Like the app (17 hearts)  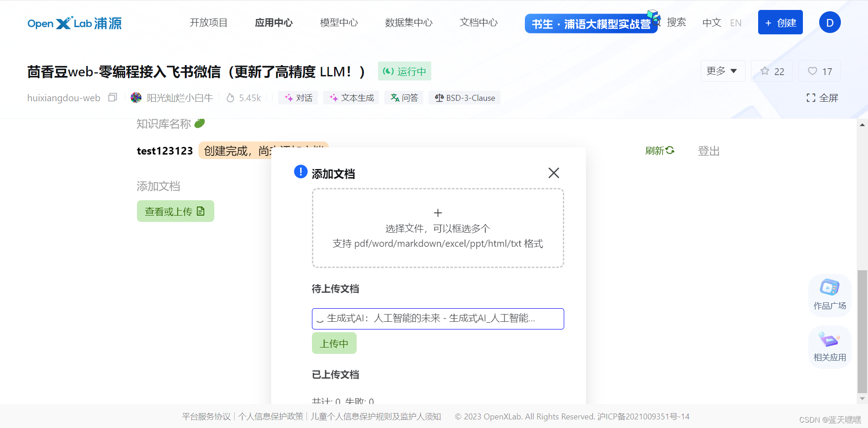pos(820,71)
